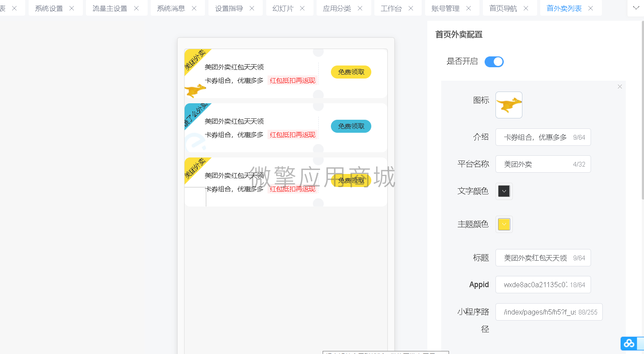Click the kangaroo icon in first preview card
The width and height of the screenshot is (644, 354).
[x=195, y=90]
